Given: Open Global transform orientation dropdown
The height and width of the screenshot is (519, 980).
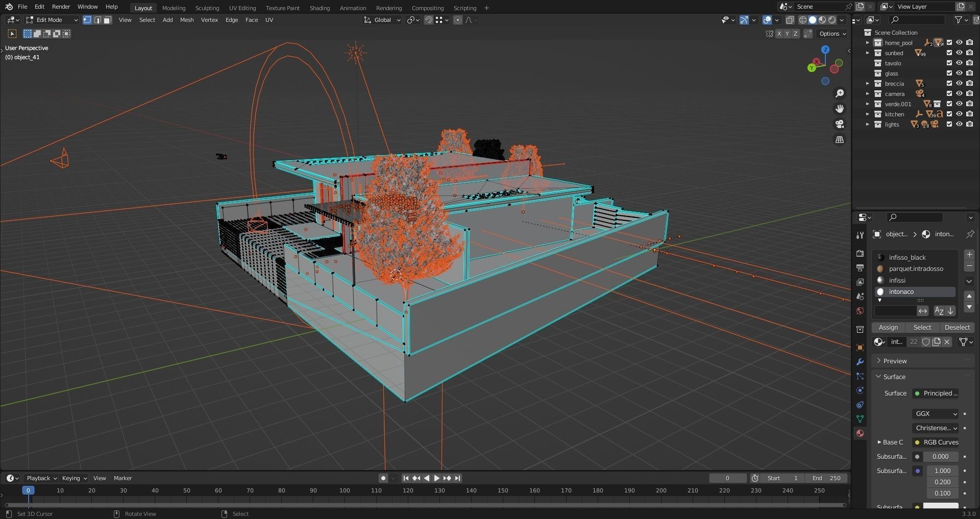Looking at the screenshot, I should pos(382,20).
